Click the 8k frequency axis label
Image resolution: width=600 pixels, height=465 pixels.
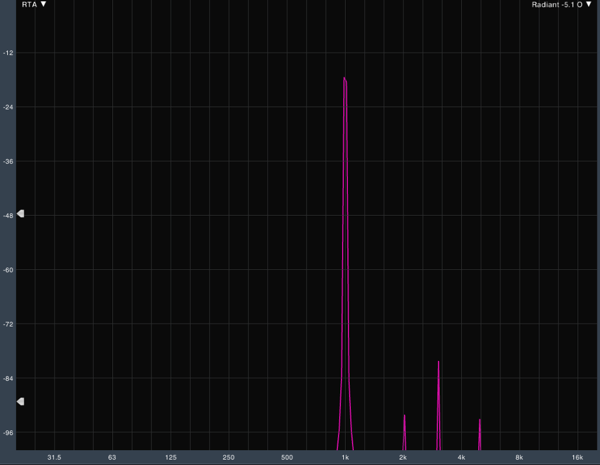click(x=519, y=457)
